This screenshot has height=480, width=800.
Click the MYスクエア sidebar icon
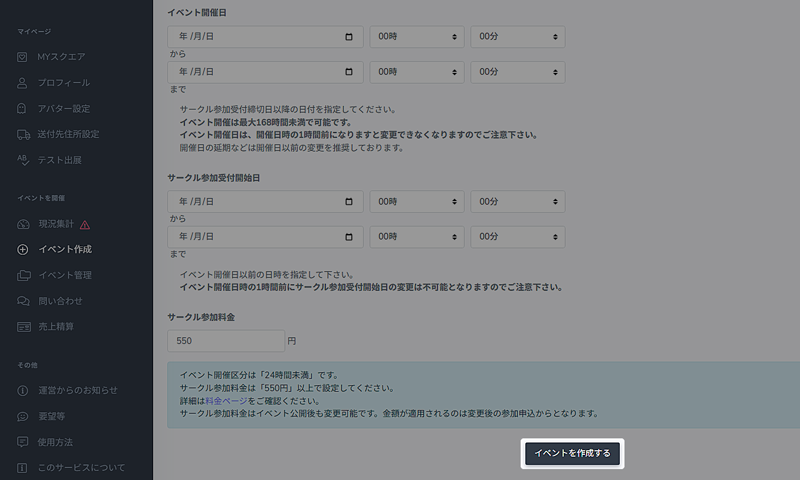[22, 56]
